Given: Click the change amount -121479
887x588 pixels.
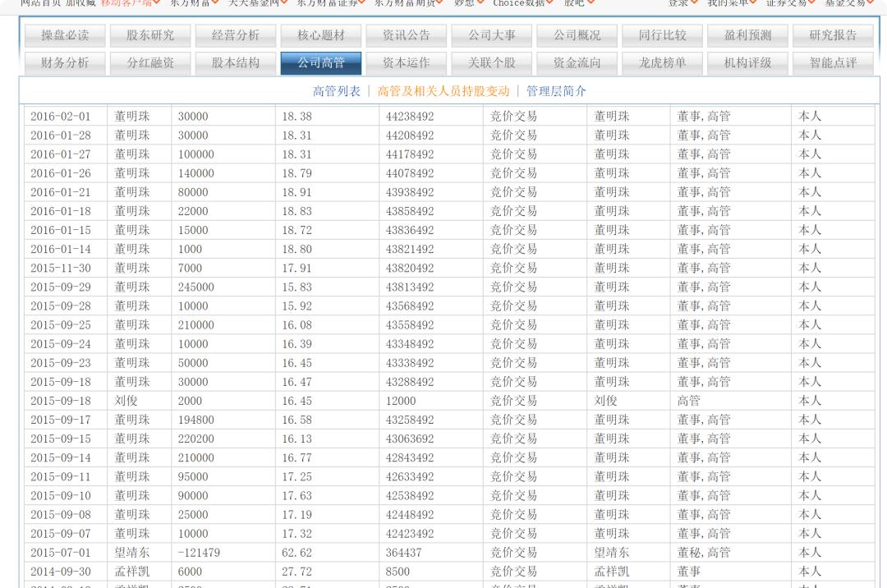Looking at the screenshot, I should pos(199,553).
